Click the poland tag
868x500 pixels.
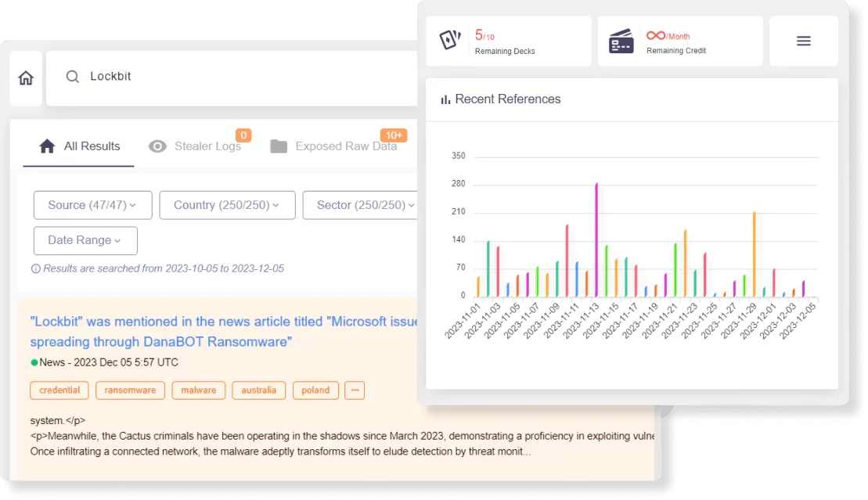[315, 390]
